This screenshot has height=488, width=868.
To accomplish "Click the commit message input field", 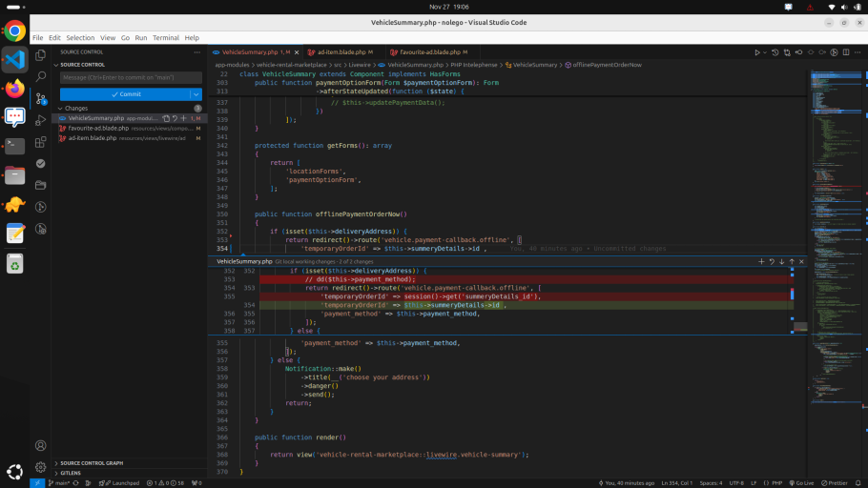I will 131,77.
